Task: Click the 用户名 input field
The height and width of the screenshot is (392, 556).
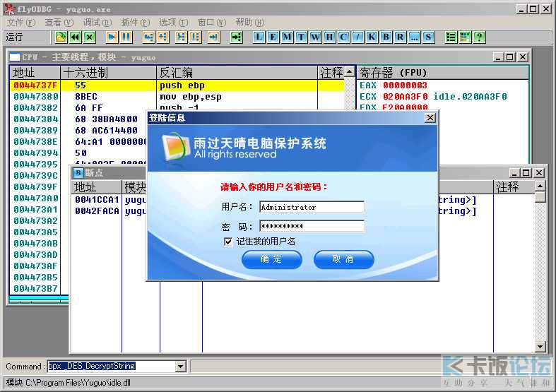Action: [312, 207]
